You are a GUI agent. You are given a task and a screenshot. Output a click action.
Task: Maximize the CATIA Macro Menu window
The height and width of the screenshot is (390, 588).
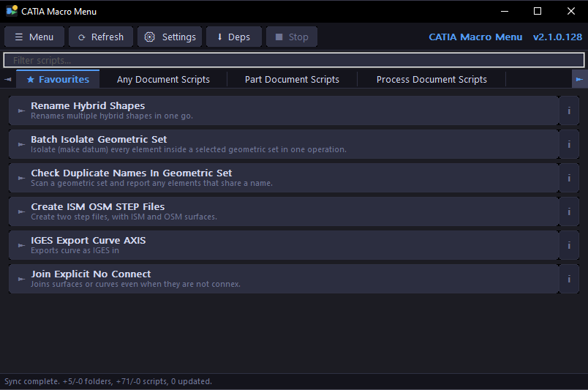tap(538, 11)
